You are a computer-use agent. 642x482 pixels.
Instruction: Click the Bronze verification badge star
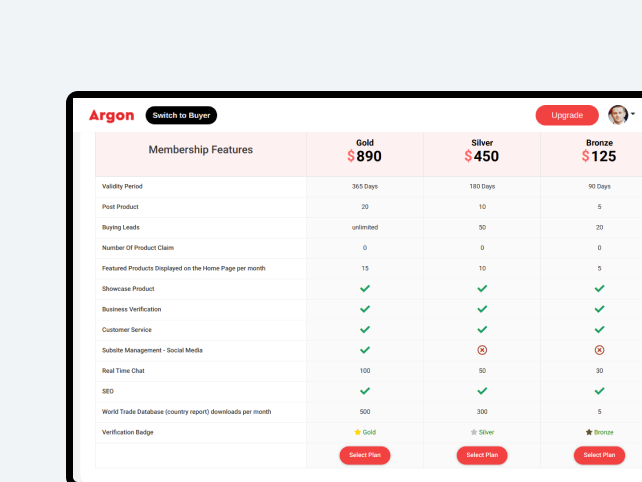point(589,432)
